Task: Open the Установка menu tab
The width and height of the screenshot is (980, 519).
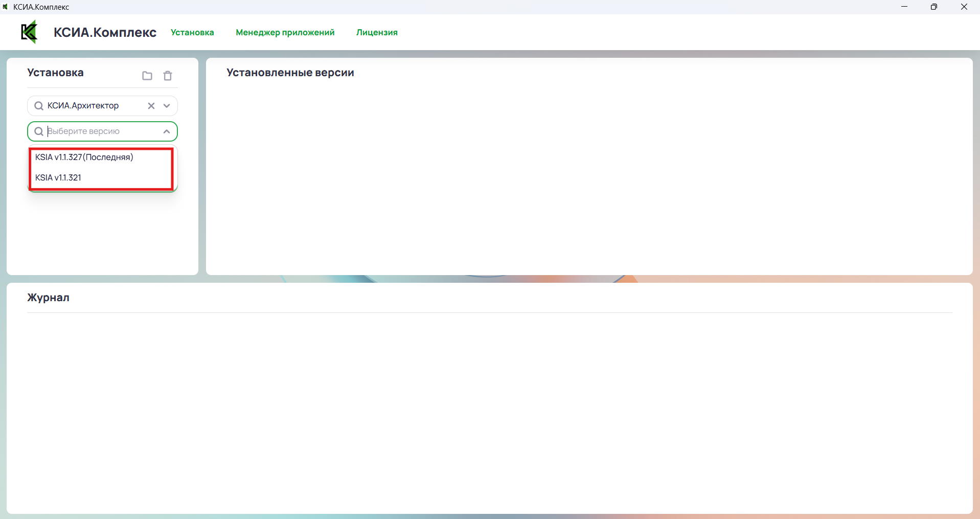Action: pyautogui.click(x=192, y=32)
